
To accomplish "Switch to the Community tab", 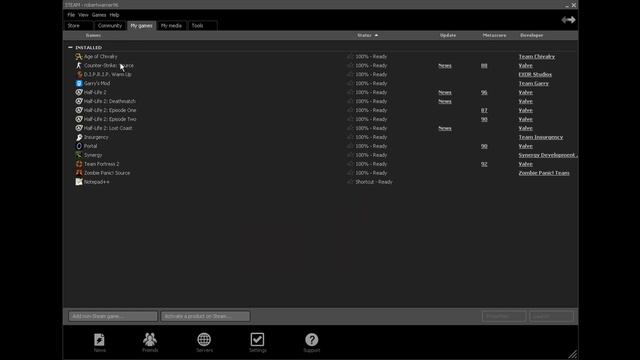I will pyautogui.click(x=110, y=26).
